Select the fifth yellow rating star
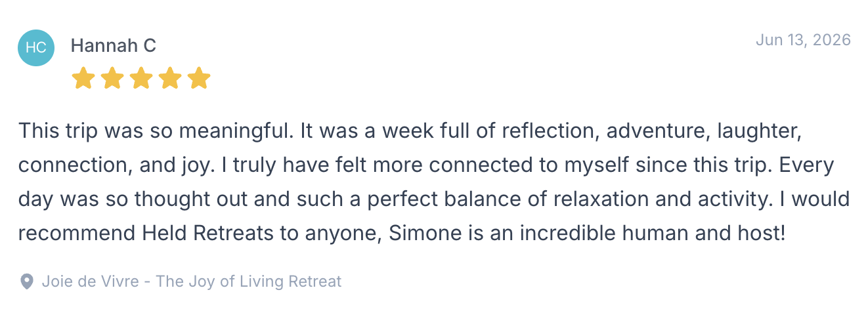Image resolution: width=868 pixels, height=311 pixels. (199, 78)
